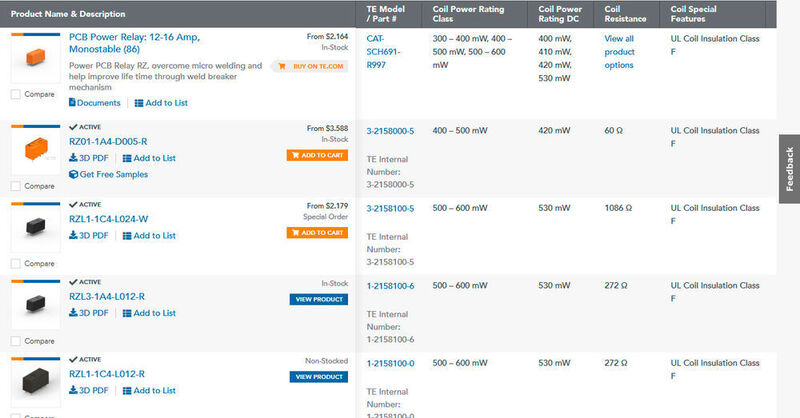Click black relay thumbnail for RZL1-1C4-L024-W
This screenshot has height=418, width=800.
tap(36, 228)
